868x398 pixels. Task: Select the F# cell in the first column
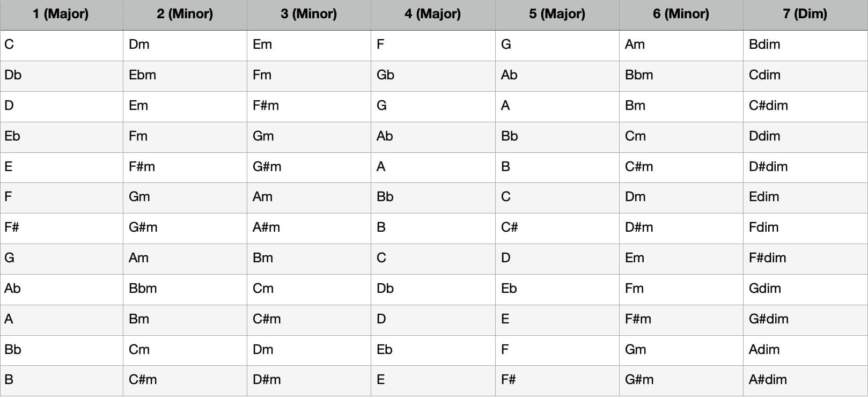tap(12, 227)
